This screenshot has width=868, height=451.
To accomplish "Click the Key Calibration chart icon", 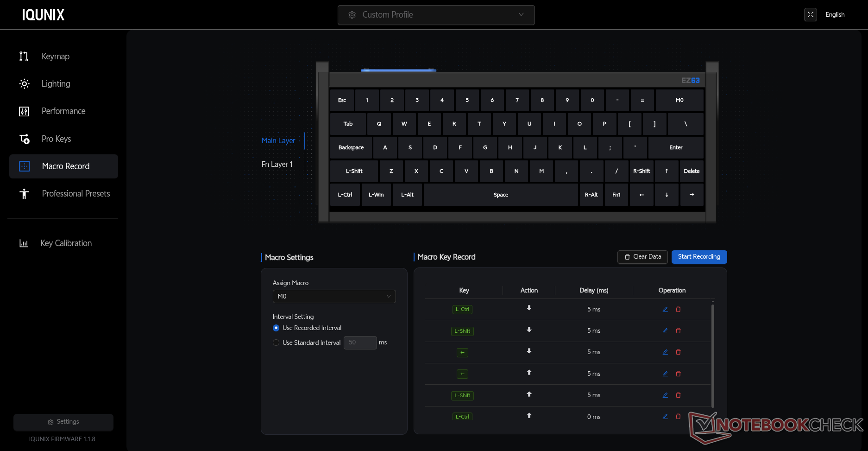I will tap(24, 243).
